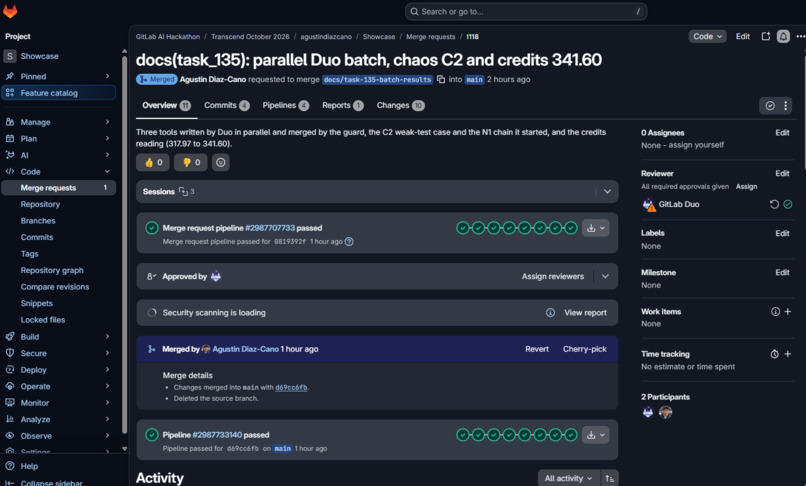Viewport: 806px width, 486px height.
Task: Expand Pinned section in sidebar
Action: point(107,76)
